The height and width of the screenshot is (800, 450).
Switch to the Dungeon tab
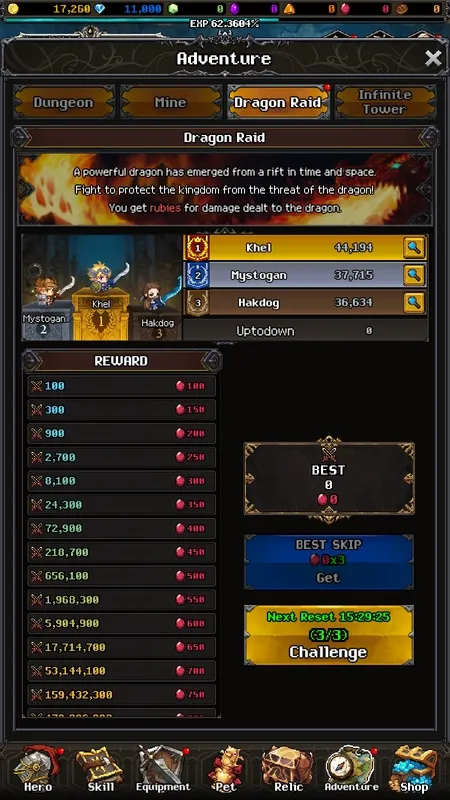[x=64, y=103]
